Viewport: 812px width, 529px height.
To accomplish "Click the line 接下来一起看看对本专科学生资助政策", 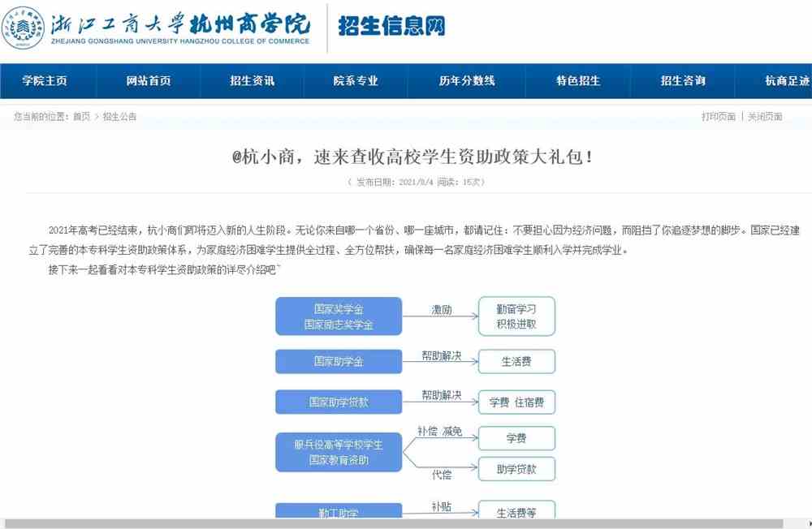I will coord(164,269).
